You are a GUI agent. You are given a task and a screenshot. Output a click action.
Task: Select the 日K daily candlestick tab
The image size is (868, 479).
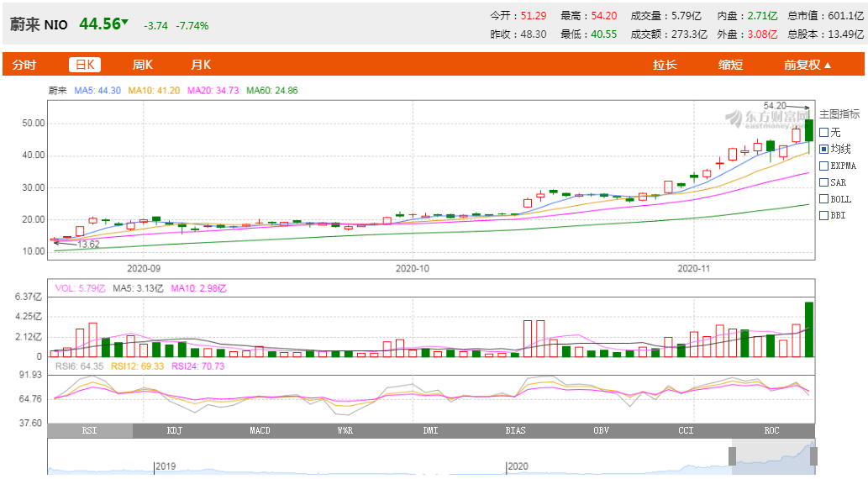click(85, 65)
